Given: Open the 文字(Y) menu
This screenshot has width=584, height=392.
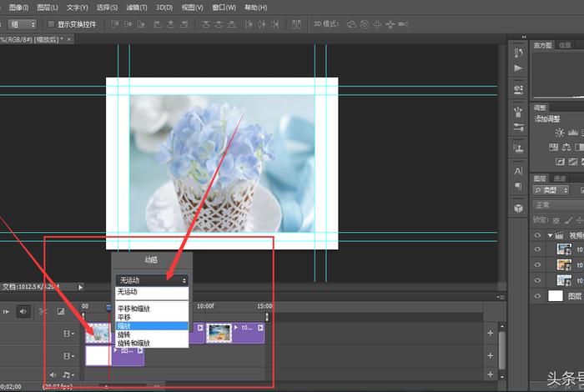Looking at the screenshot, I should click(x=78, y=7).
